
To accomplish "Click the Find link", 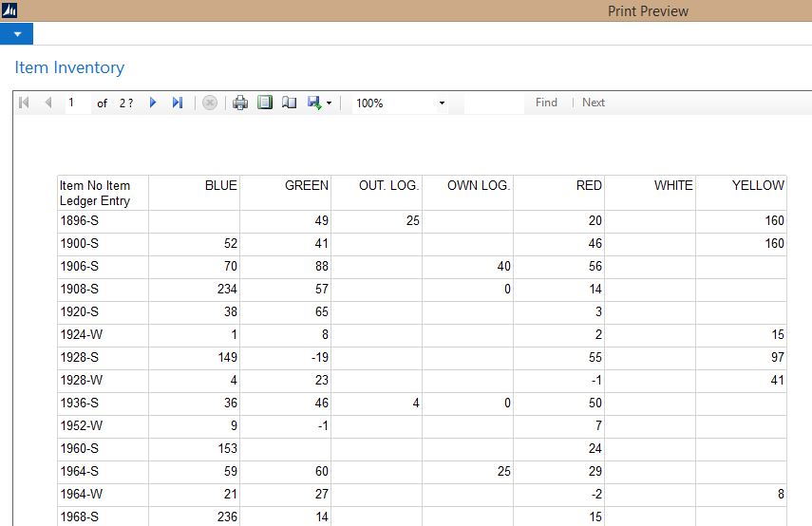I will pyautogui.click(x=546, y=103).
